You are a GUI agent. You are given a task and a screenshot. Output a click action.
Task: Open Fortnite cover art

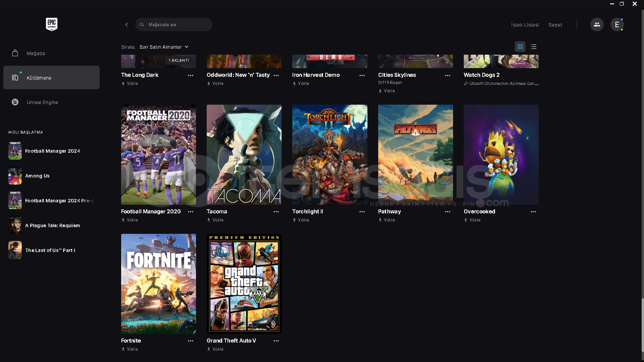[x=158, y=284]
